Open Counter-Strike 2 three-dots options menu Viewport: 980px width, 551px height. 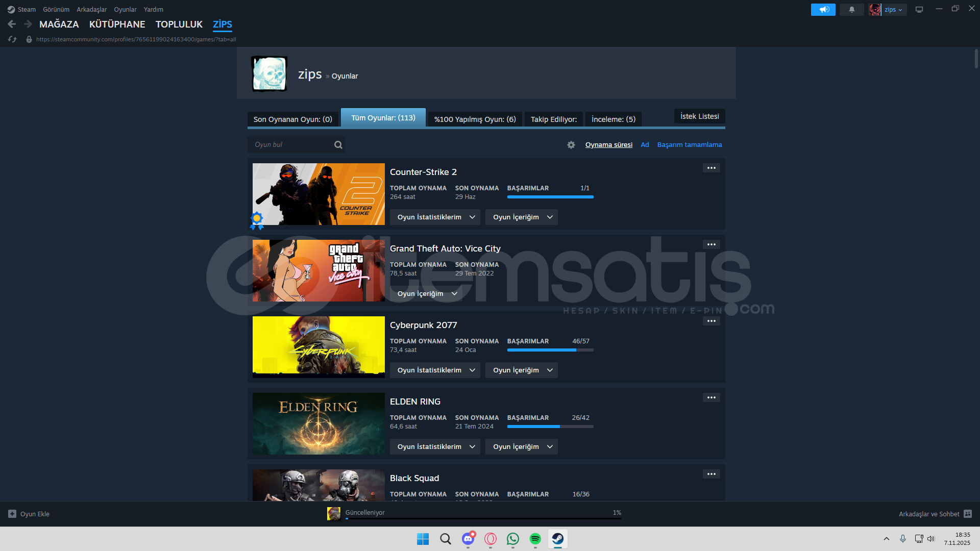[711, 168]
